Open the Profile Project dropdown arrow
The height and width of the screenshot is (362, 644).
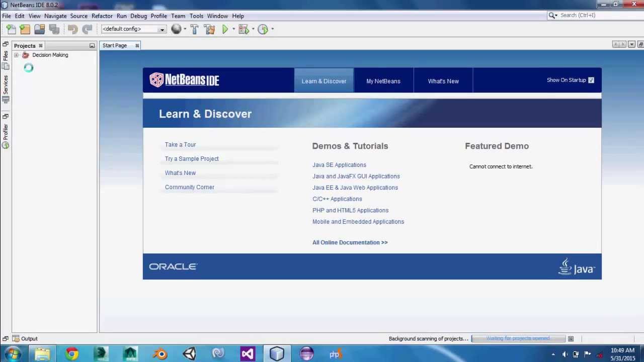coord(272,29)
